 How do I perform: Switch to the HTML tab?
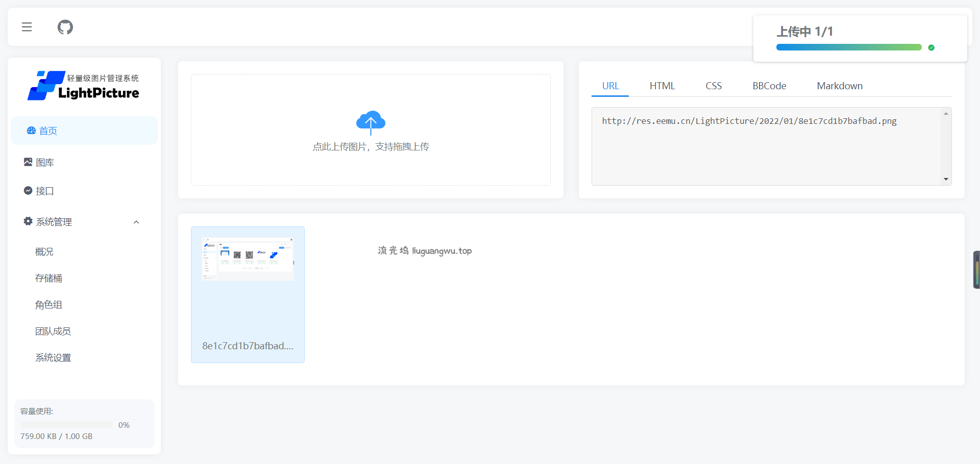(x=662, y=86)
